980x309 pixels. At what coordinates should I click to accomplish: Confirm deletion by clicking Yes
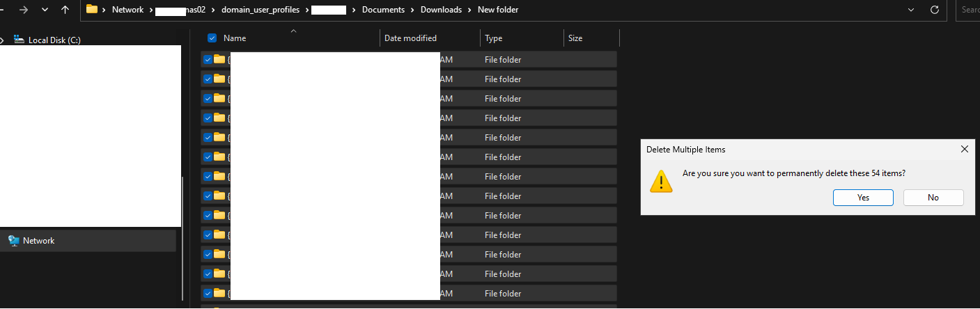863,198
